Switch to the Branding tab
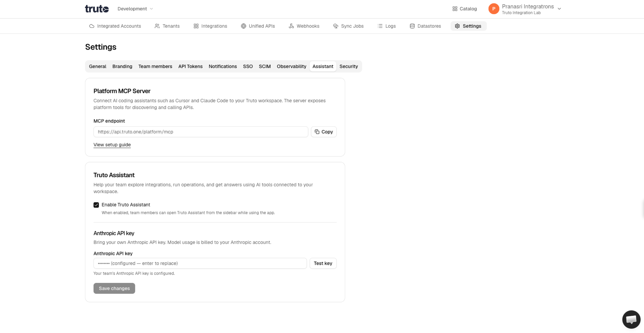Viewport: 644px width, 333px height. [122, 66]
